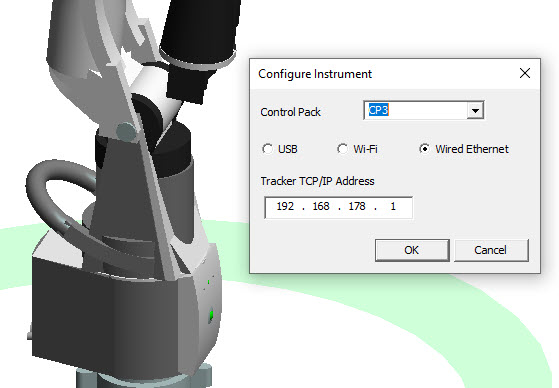Click the third IP octet showing 178

coord(357,206)
